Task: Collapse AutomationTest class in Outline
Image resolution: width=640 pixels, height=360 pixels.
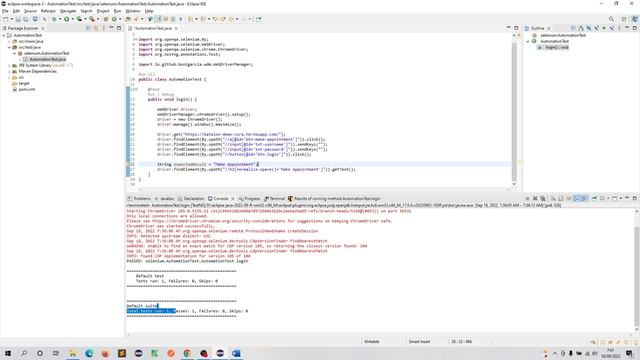Action: [527, 41]
